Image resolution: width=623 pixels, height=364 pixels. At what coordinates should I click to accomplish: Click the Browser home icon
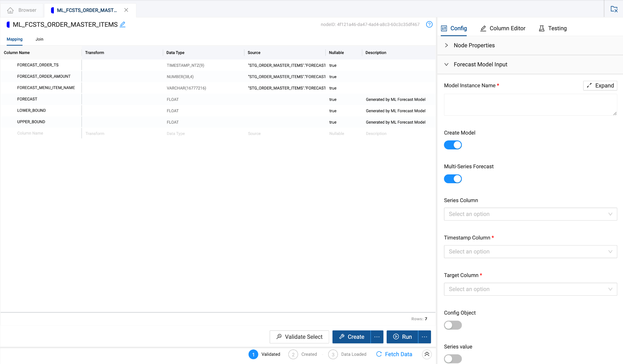pyautogui.click(x=10, y=10)
